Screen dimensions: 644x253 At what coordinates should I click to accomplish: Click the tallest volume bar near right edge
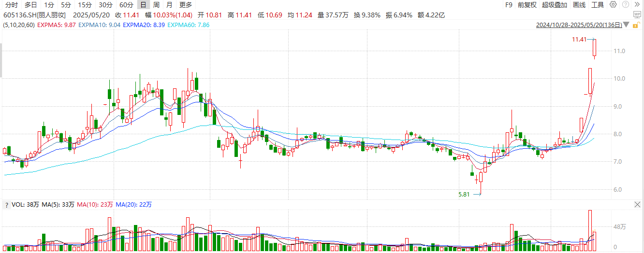coord(590,230)
